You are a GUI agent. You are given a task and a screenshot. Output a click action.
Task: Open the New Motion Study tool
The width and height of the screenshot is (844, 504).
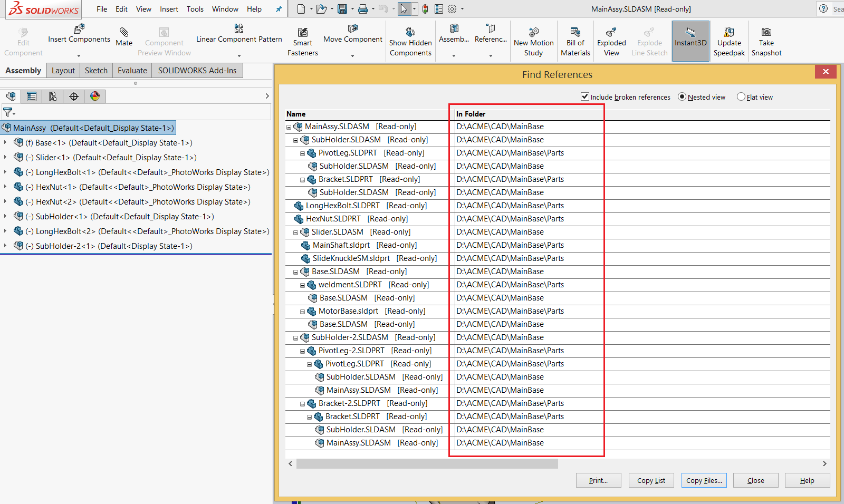pyautogui.click(x=533, y=33)
